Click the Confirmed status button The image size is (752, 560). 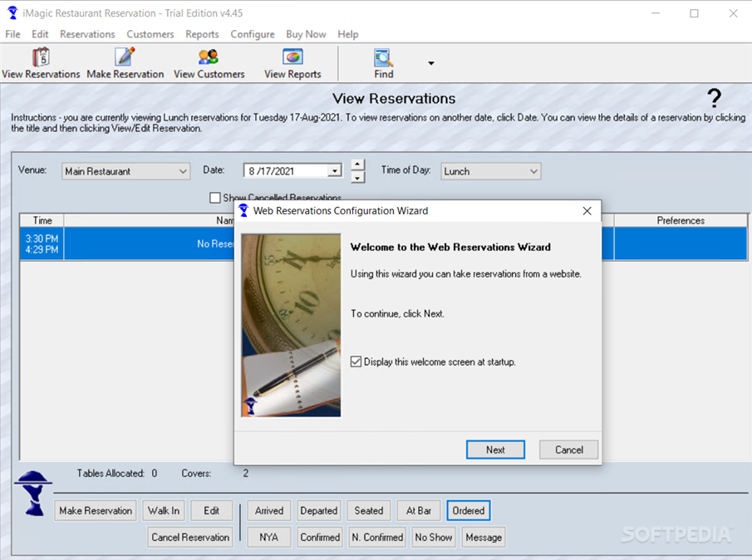320,537
